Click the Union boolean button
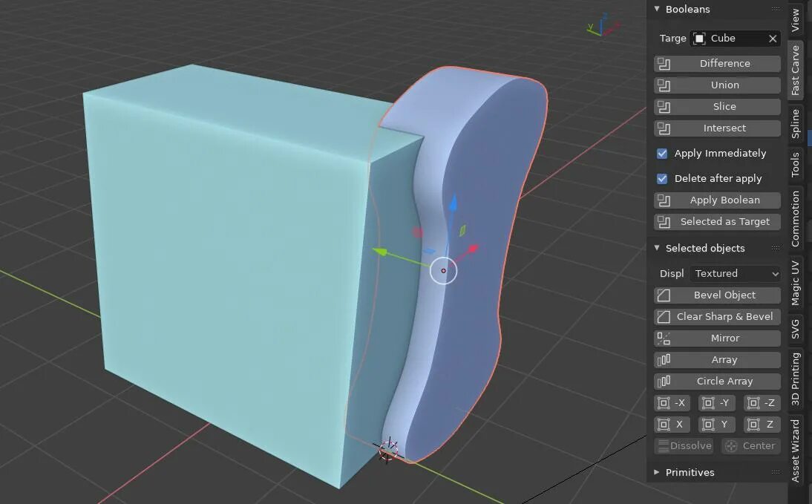 pos(717,85)
